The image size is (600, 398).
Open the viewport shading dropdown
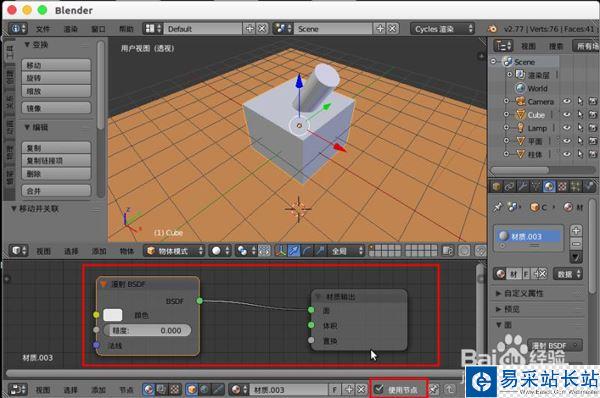220,251
